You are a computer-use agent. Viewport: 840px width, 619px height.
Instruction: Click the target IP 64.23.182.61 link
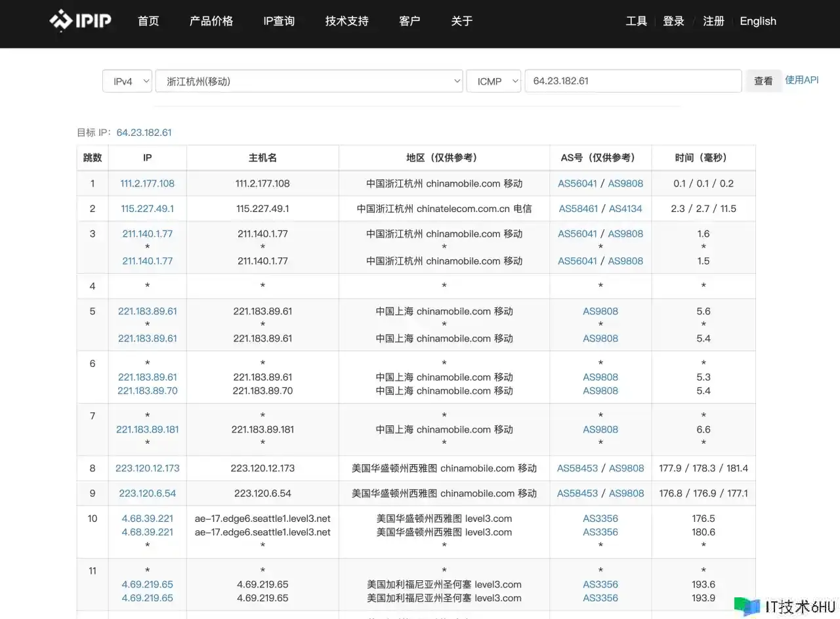click(x=144, y=133)
